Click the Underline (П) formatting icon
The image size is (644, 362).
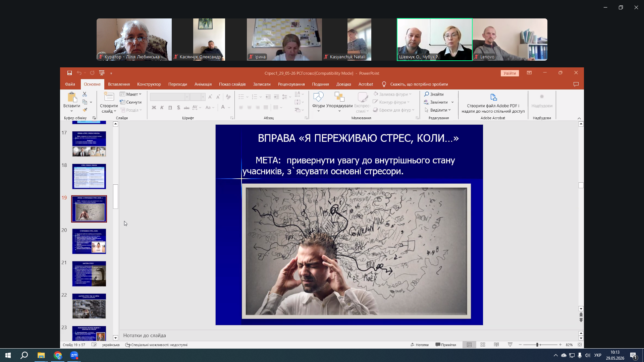tap(170, 108)
